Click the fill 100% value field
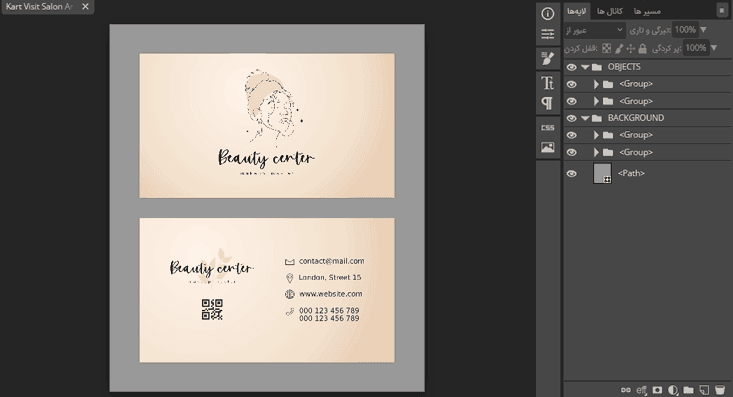733x397 pixels. click(x=695, y=48)
